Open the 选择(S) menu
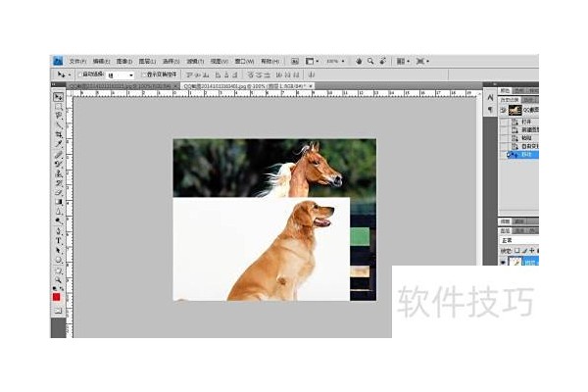Image resolution: width=588 pixels, height=392 pixels. tap(171, 61)
